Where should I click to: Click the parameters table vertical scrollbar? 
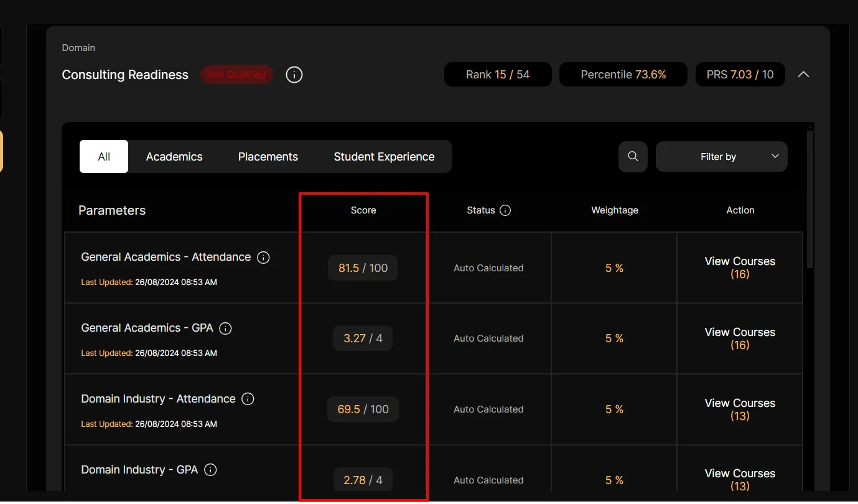click(x=809, y=199)
